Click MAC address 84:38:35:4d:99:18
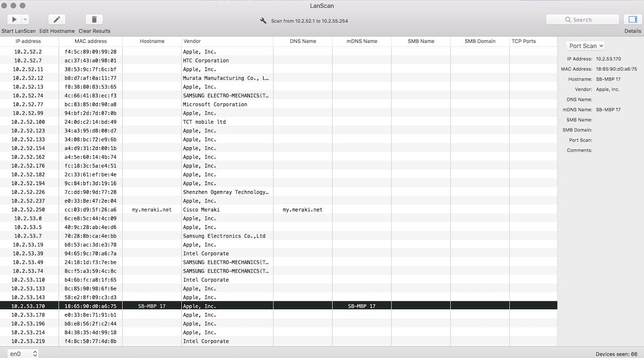This screenshot has height=358, width=644. click(90, 332)
